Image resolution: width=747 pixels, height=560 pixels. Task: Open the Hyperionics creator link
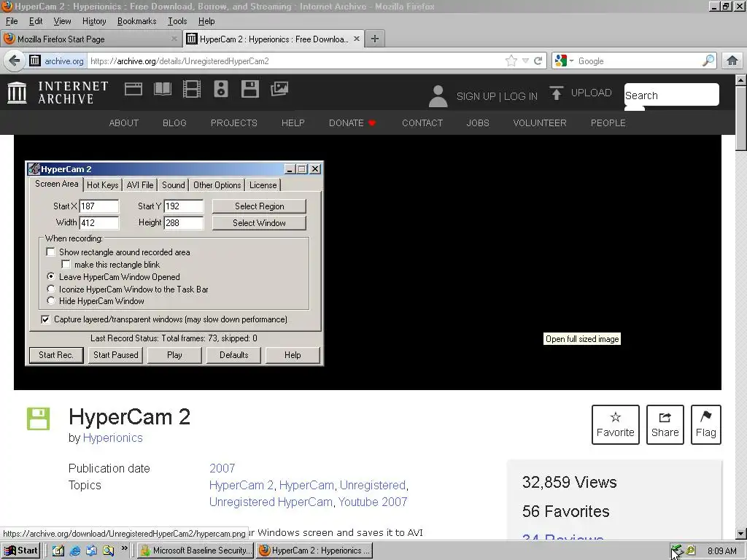(x=113, y=437)
